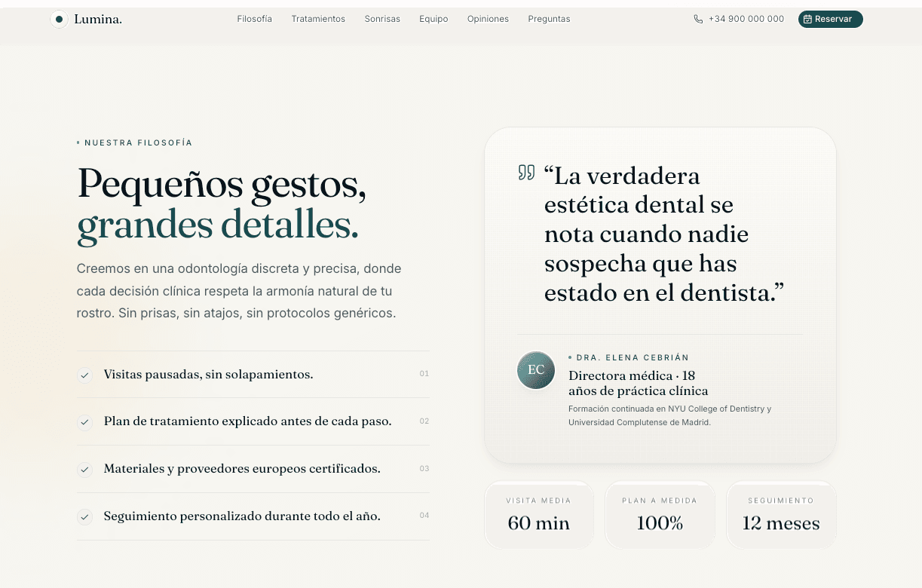Click check icon next to Materiales y proveedores
This screenshot has height=588, width=922.
pyautogui.click(x=85, y=470)
